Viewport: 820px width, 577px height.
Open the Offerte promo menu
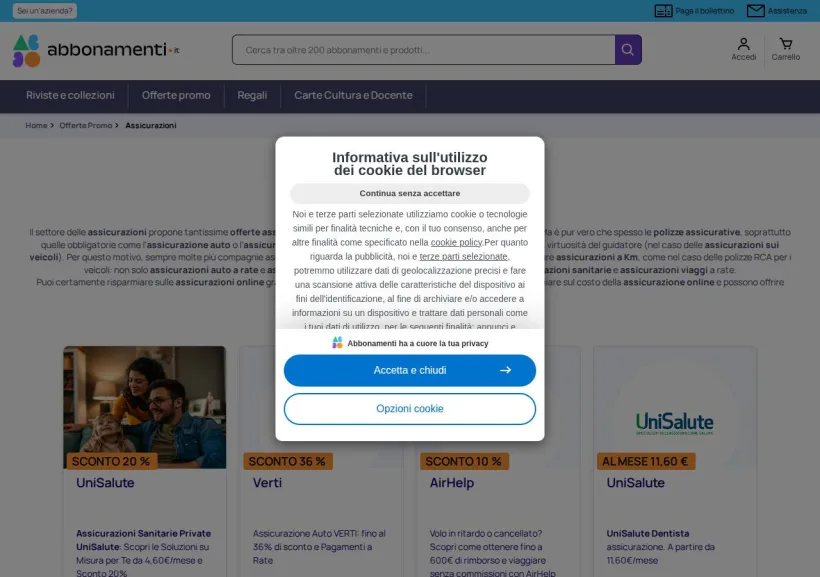[x=176, y=95]
